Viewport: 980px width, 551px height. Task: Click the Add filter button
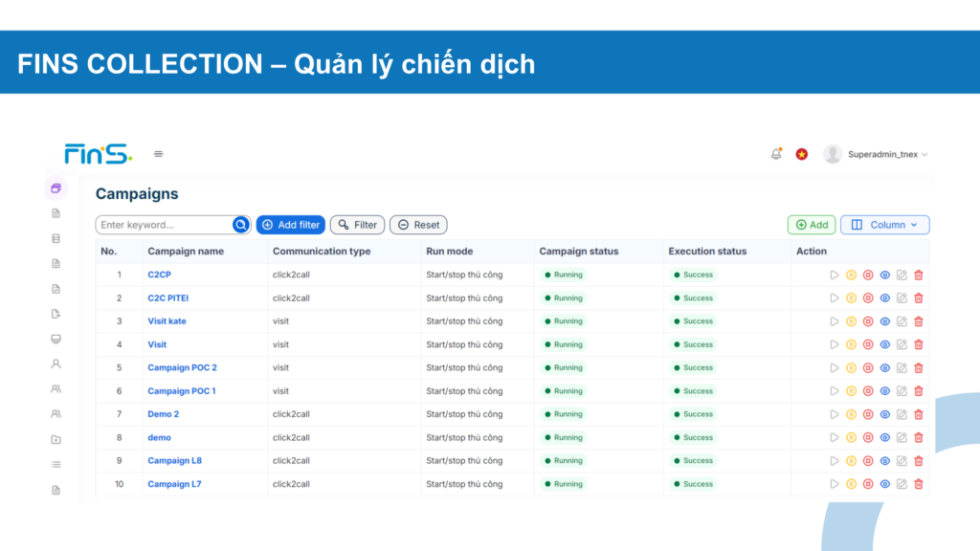pyautogui.click(x=291, y=225)
